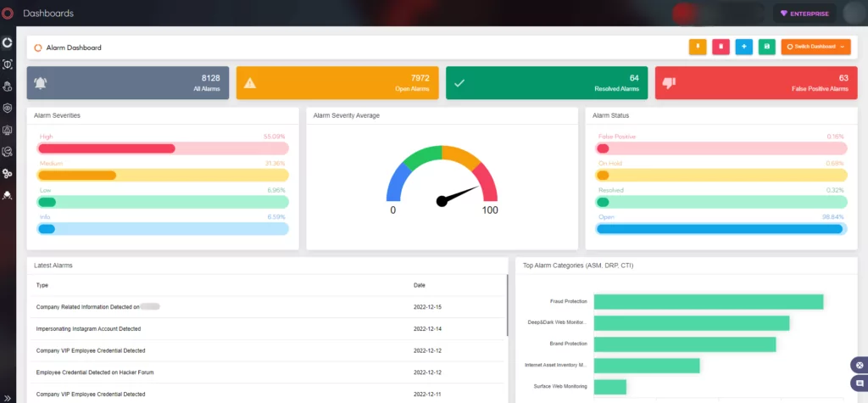Click the Latest Alarms table scrollbar
The width and height of the screenshot is (868, 403).
507,305
